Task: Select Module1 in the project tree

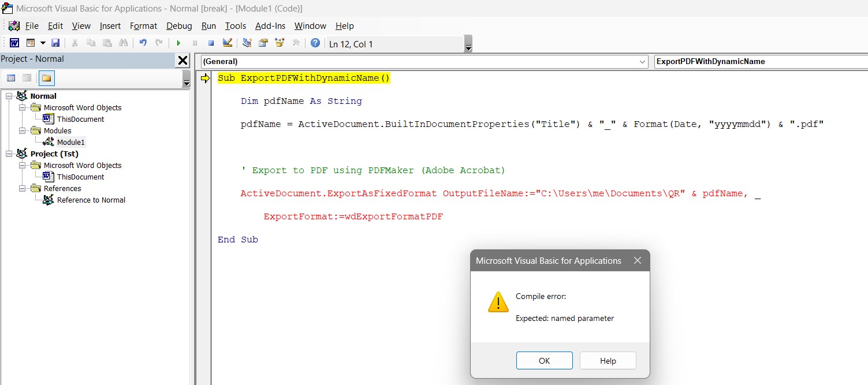Action: [71, 141]
